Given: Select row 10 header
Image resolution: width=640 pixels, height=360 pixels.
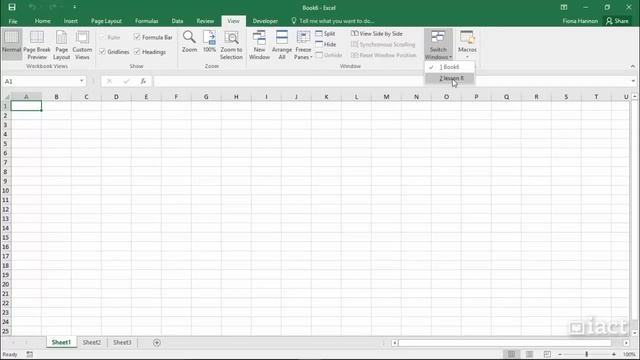Looking at the screenshot, I should 5,191.
